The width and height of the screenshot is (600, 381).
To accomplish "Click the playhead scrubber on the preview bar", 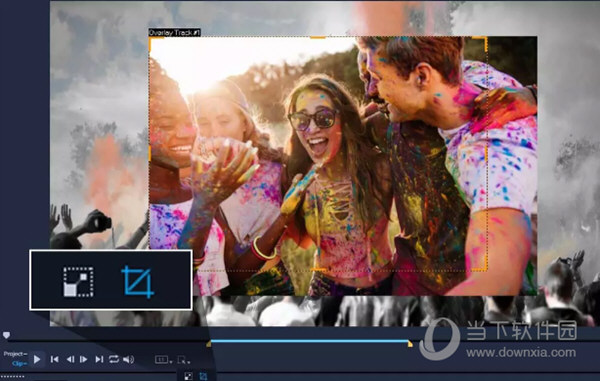I will 6,335.
